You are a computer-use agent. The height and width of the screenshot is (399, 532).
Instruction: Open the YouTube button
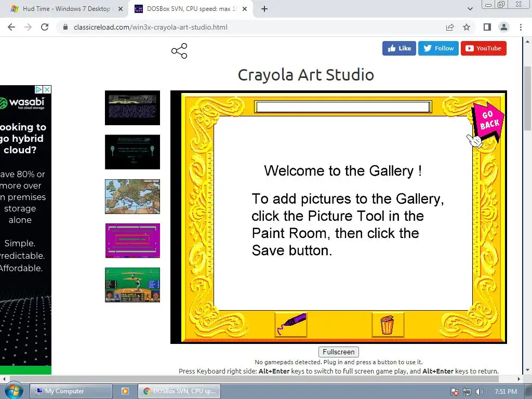coord(484,48)
